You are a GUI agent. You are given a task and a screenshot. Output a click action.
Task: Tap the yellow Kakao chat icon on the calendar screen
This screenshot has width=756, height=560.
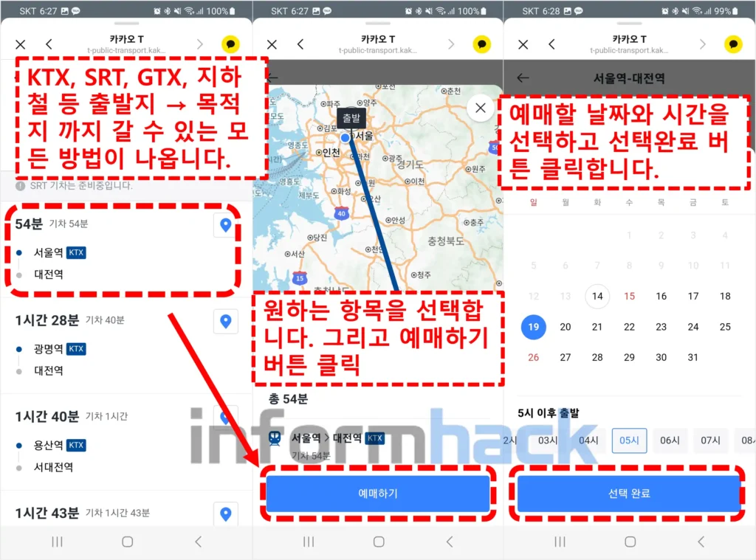tap(733, 44)
